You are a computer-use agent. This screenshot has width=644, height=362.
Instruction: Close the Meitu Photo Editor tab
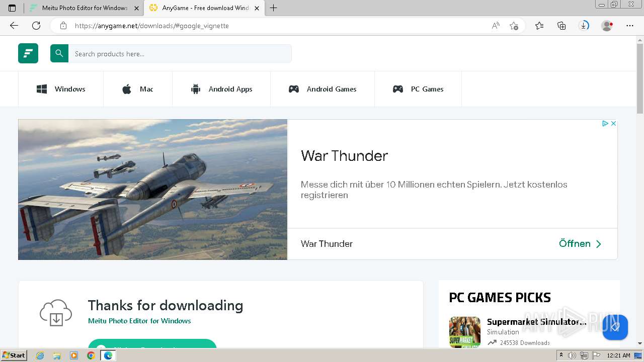tap(136, 8)
